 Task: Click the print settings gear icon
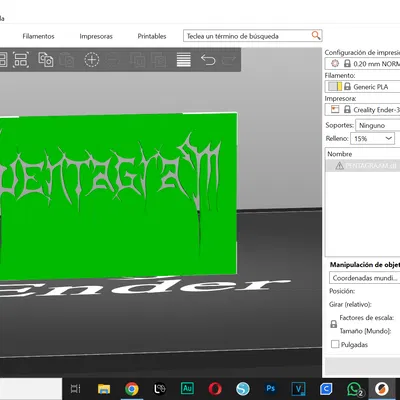click(x=335, y=63)
